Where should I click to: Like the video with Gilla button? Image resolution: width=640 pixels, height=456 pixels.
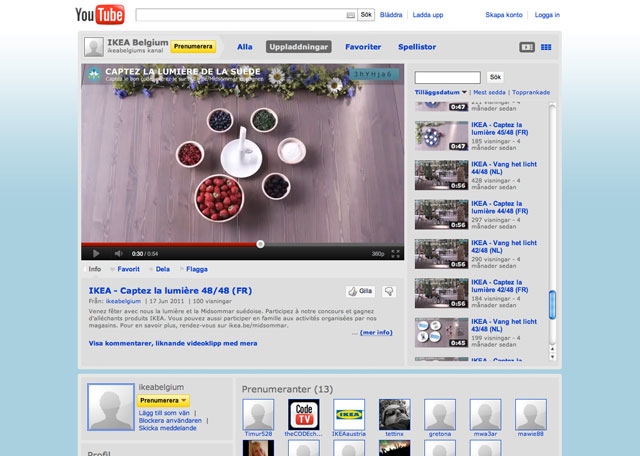360,291
